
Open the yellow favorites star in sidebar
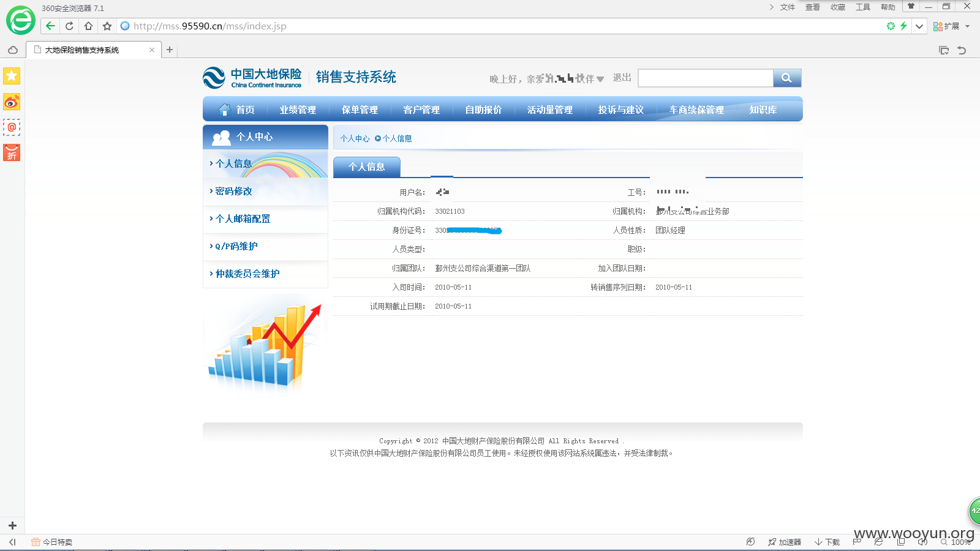click(x=12, y=76)
